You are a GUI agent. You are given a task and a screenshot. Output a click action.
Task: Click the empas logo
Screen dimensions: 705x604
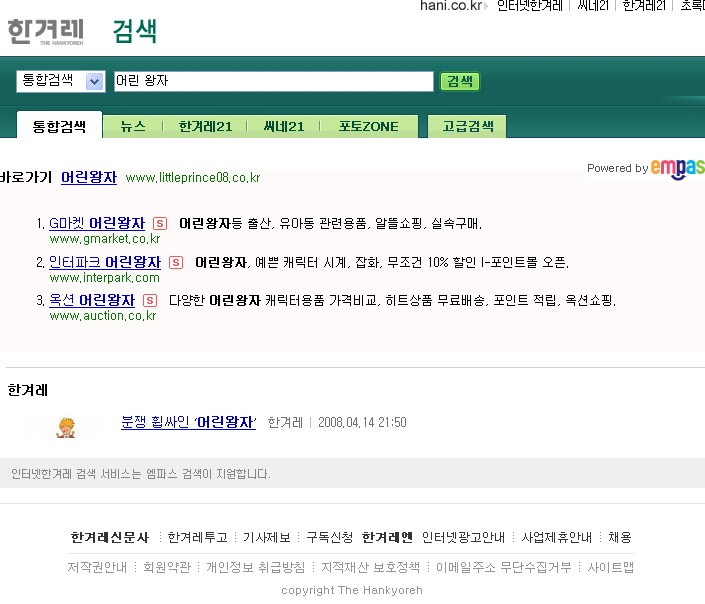click(x=678, y=169)
